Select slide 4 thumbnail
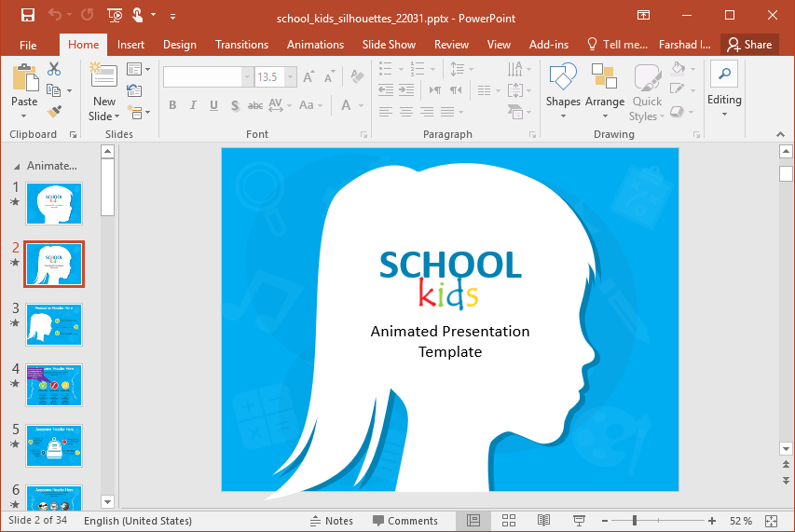The image size is (795, 532). point(54,385)
